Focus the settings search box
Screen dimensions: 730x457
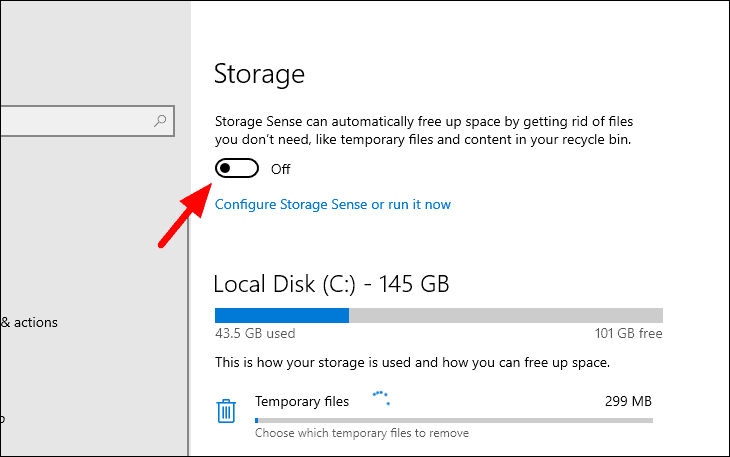80,122
